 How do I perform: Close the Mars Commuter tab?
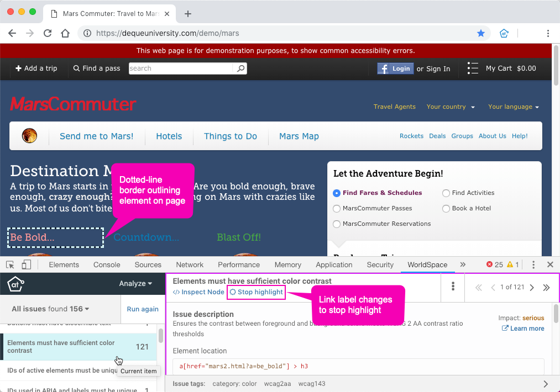click(167, 14)
